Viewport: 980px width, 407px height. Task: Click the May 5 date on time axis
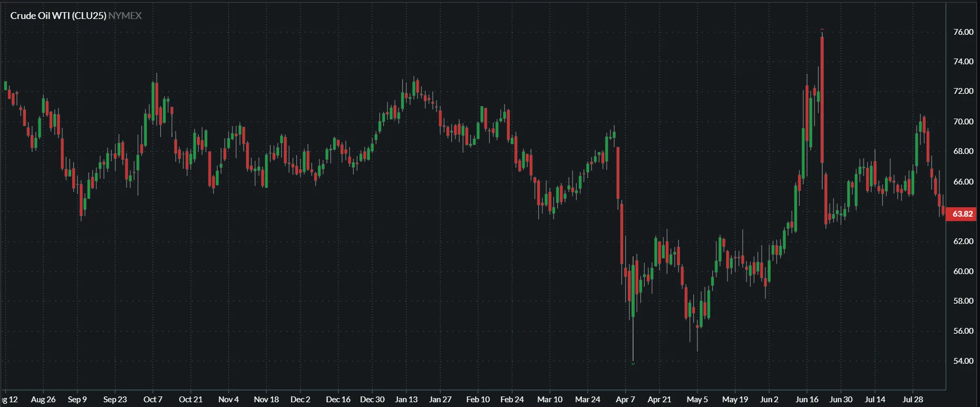coord(697,400)
